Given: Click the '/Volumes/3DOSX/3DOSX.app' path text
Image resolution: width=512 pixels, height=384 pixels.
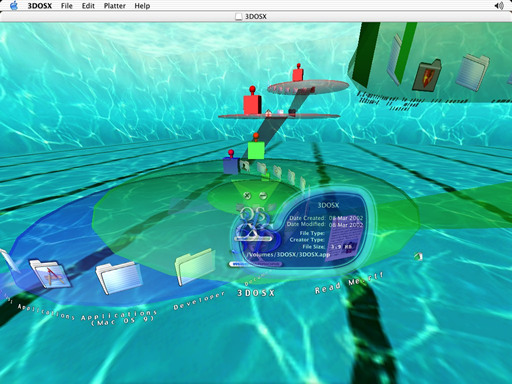Looking at the screenshot, I should (288, 254).
